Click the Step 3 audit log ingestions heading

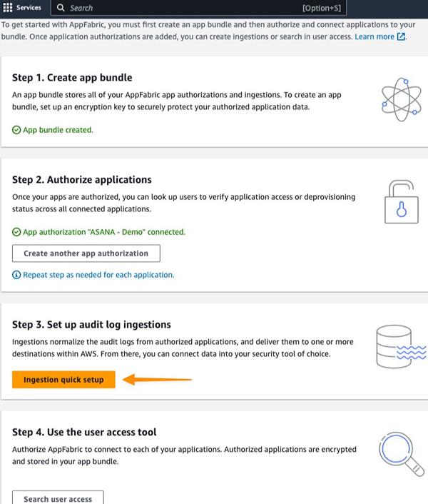91,325
